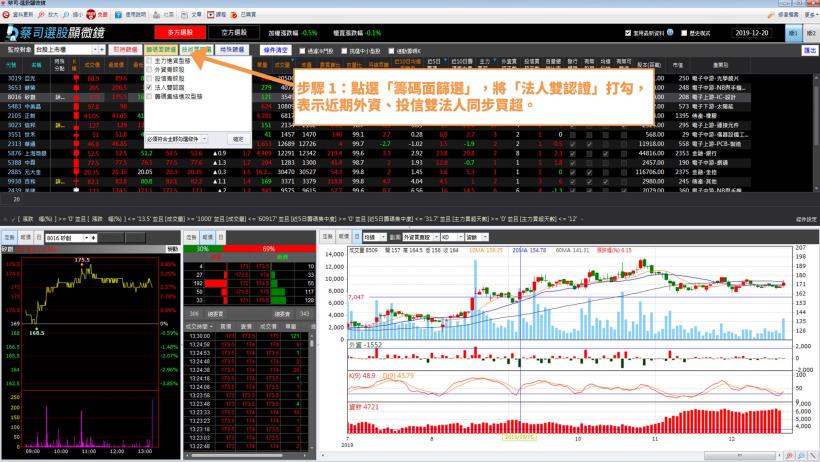Enable the history mode checkbox
The height and width of the screenshot is (462, 820).
(x=684, y=33)
